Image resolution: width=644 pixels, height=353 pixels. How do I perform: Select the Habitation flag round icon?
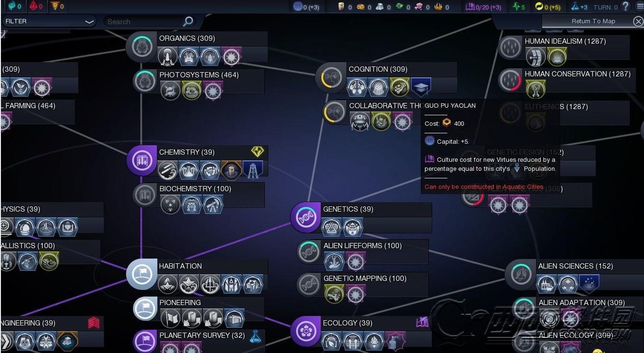click(142, 274)
